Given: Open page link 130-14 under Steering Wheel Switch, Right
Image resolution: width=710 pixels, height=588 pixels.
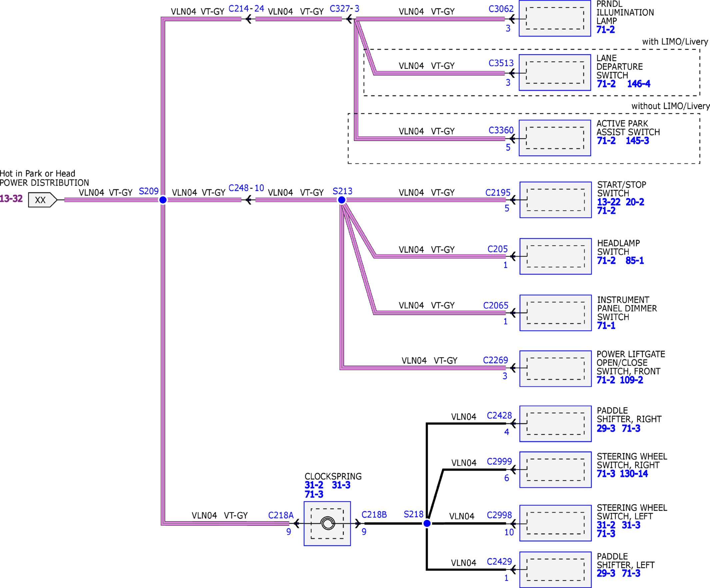Looking at the screenshot, I should tap(634, 474).
